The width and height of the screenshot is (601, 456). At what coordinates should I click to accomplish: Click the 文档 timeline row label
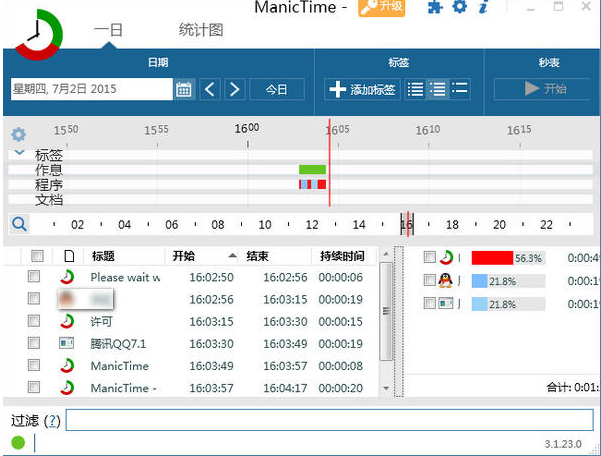(49, 200)
